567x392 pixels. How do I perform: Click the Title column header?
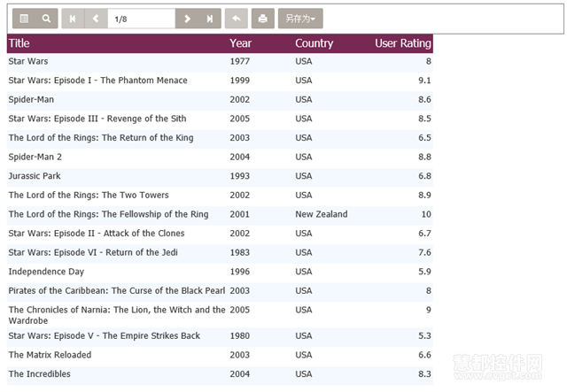point(19,43)
